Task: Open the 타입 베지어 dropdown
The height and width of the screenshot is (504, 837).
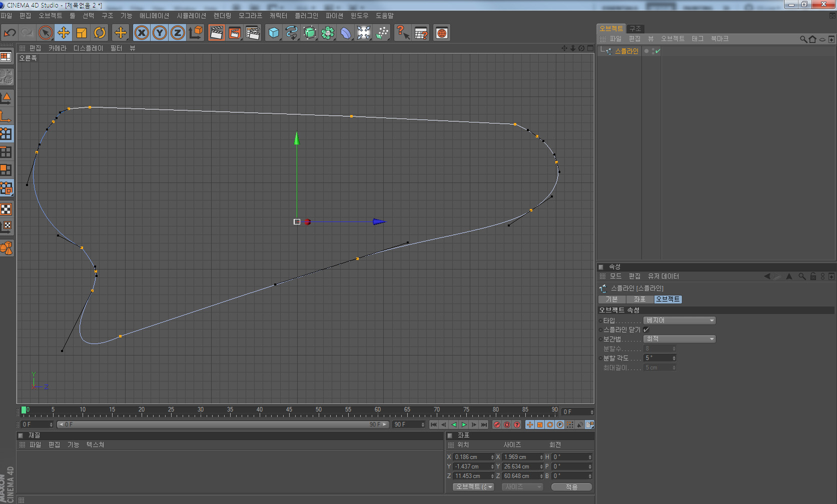Action: pos(679,320)
